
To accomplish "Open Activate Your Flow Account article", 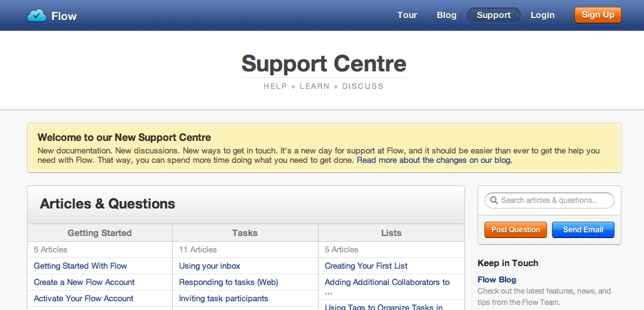I will 83,299.
